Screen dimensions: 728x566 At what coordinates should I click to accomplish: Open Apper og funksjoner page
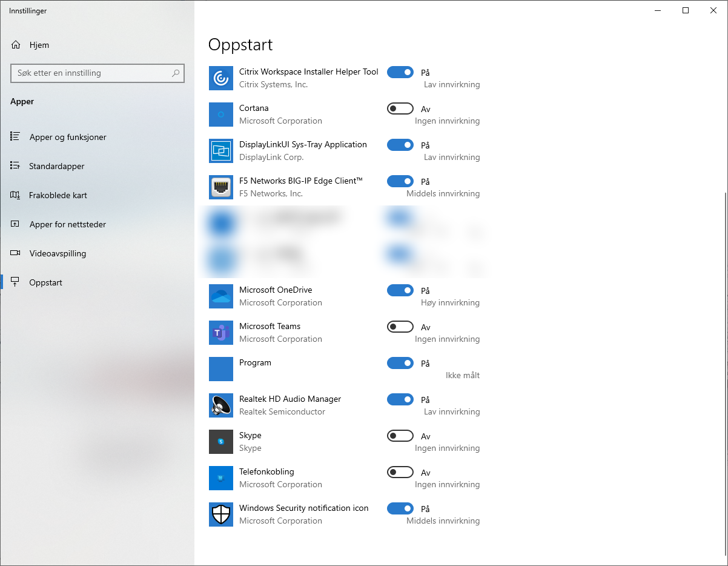pyautogui.click(x=97, y=137)
